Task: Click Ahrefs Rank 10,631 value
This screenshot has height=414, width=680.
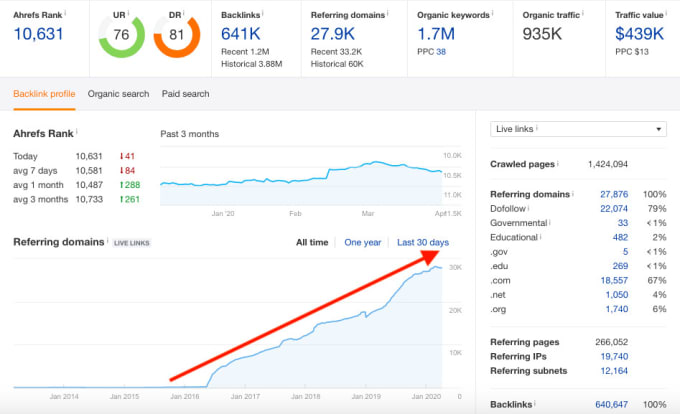Action: 39,34
